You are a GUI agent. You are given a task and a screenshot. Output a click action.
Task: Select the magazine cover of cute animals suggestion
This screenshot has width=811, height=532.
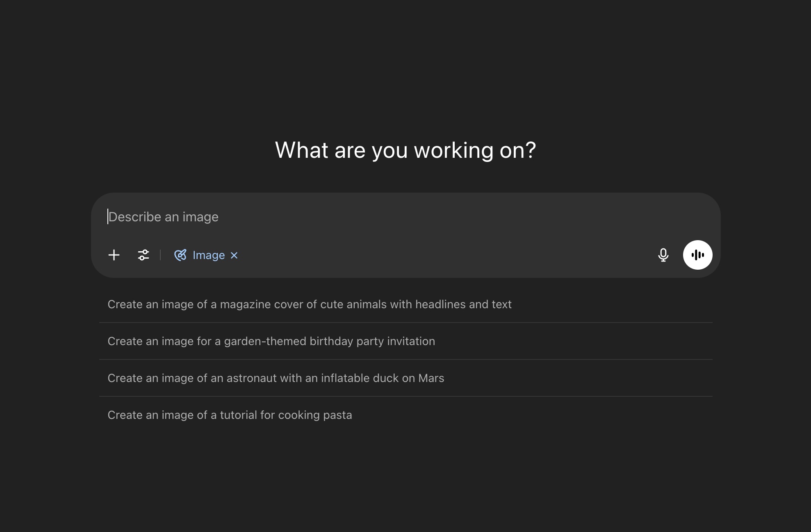click(310, 304)
